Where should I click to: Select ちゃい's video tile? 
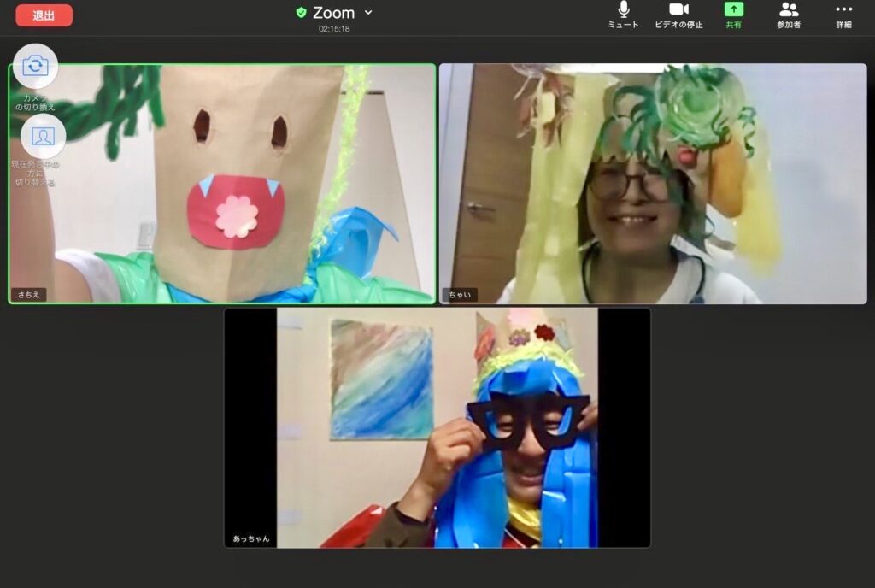(653, 184)
